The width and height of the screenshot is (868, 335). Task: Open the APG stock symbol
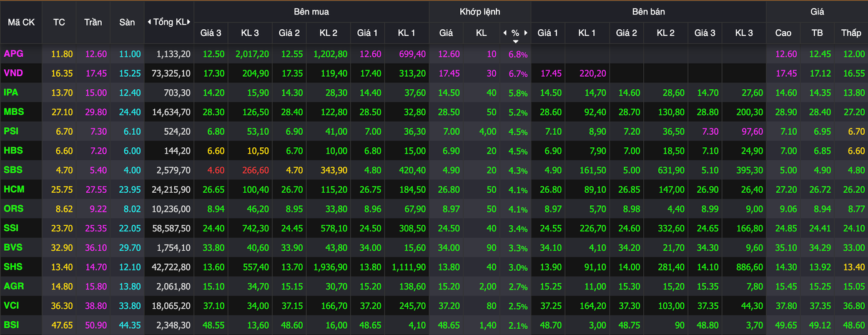[x=14, y=54]
